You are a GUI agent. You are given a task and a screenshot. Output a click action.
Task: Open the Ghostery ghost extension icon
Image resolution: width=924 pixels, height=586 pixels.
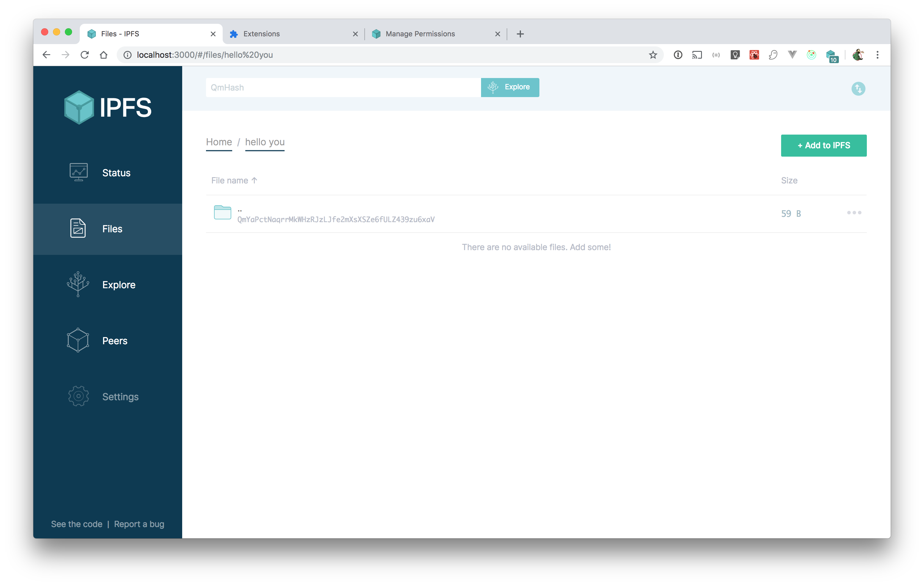pyautogui.click(x=773, y=55)
